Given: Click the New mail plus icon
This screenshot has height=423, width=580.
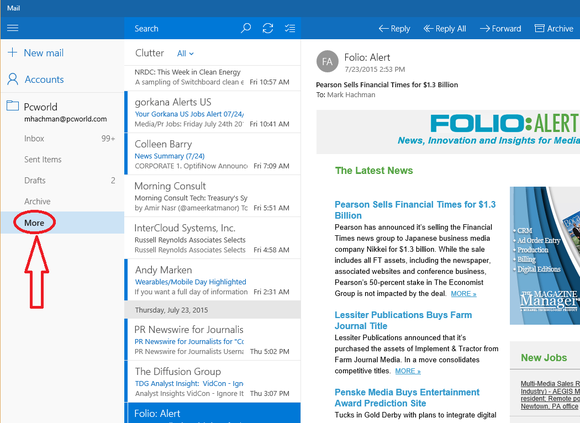Looking at the screenshot, I should 12,53.
